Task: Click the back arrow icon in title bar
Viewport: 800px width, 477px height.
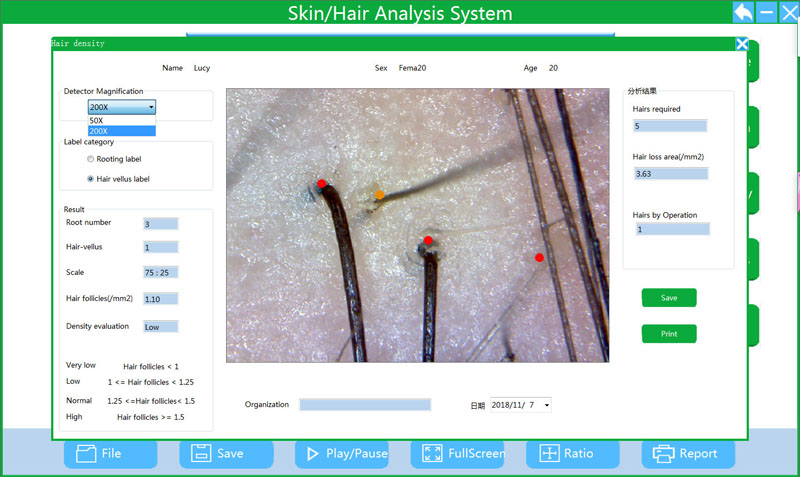Action: pyautogui.click(x=744, y=12)
